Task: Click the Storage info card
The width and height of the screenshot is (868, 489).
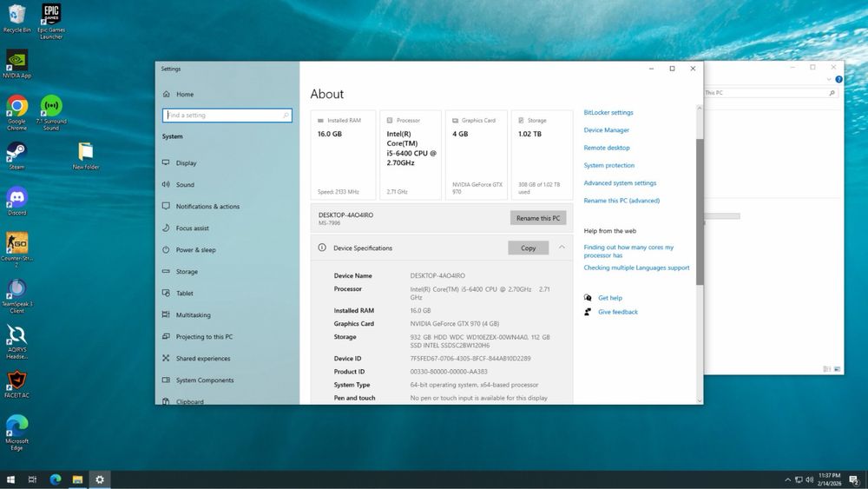Action: (x=542, y=155)
